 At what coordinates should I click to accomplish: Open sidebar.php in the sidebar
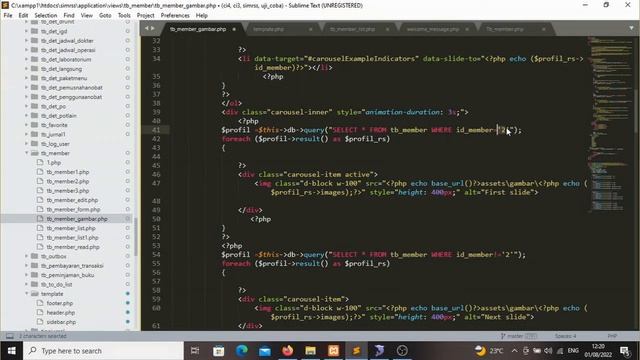(x=61, y=322)
